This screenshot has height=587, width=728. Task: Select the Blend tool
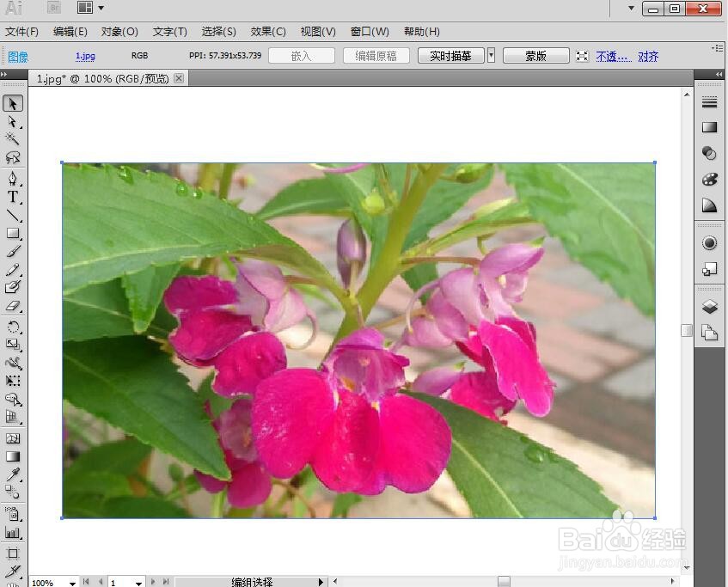pyautogui.click(x=13, y=492)
